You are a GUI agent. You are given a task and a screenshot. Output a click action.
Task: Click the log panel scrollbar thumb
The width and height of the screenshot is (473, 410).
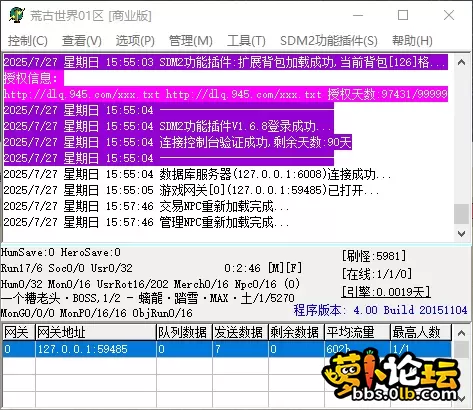461,214
